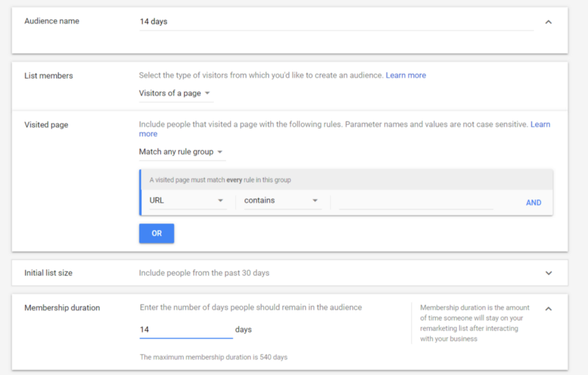Click the arrow beside Match any rule group

coord(220,152)
